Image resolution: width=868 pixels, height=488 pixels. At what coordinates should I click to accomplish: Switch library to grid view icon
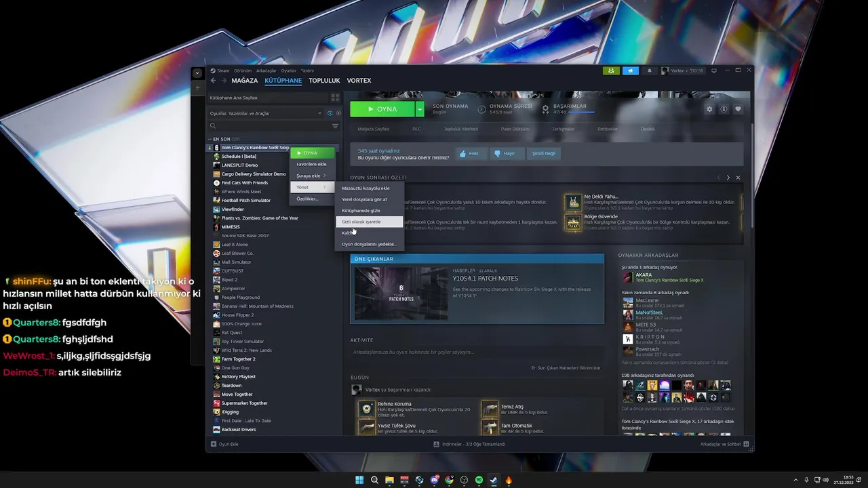click(x=335, y=98)
